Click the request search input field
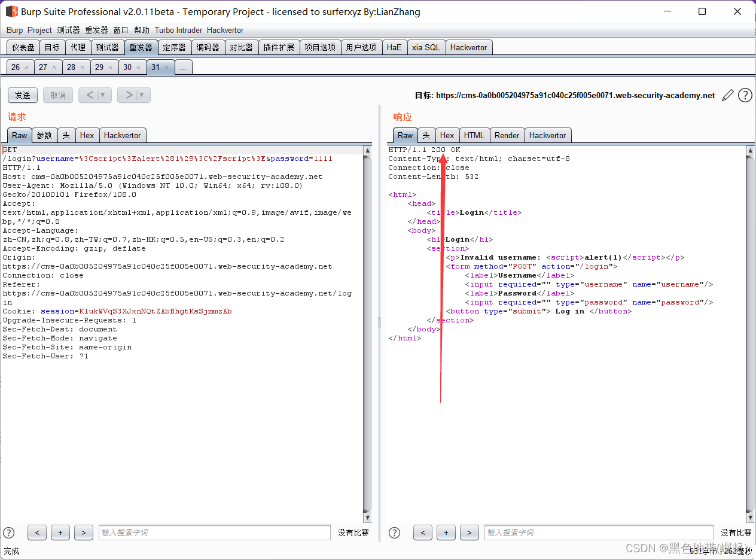The width and height of the screenshot is (756, 560). pyautogui.click(x=214, y=532)
